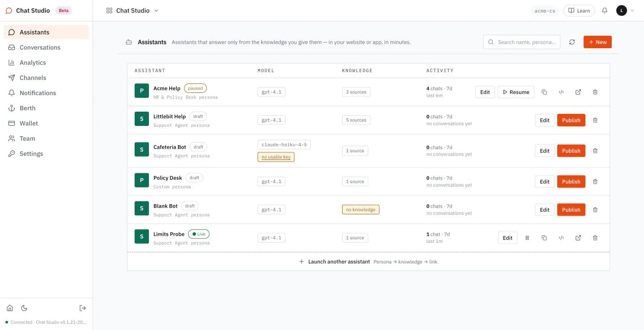
Task: Focus the Search name, persona field
Action: pos(522,42)
